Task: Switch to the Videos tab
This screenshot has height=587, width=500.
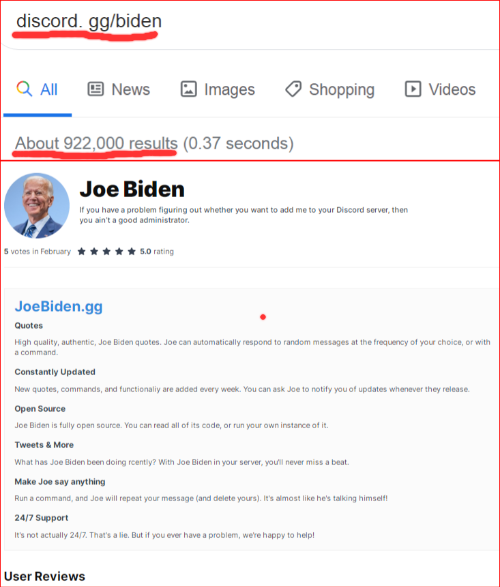Action: coord(440,89)
